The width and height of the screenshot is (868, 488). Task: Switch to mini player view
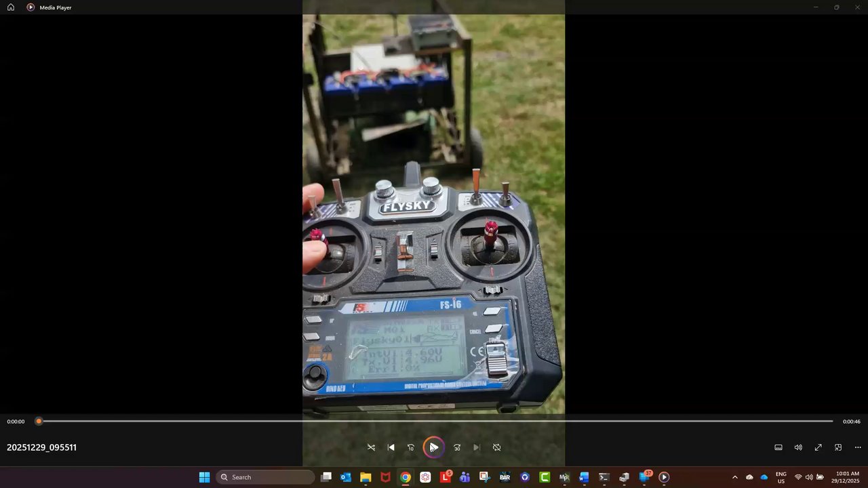pyautogui.click(x=838, y=447)
